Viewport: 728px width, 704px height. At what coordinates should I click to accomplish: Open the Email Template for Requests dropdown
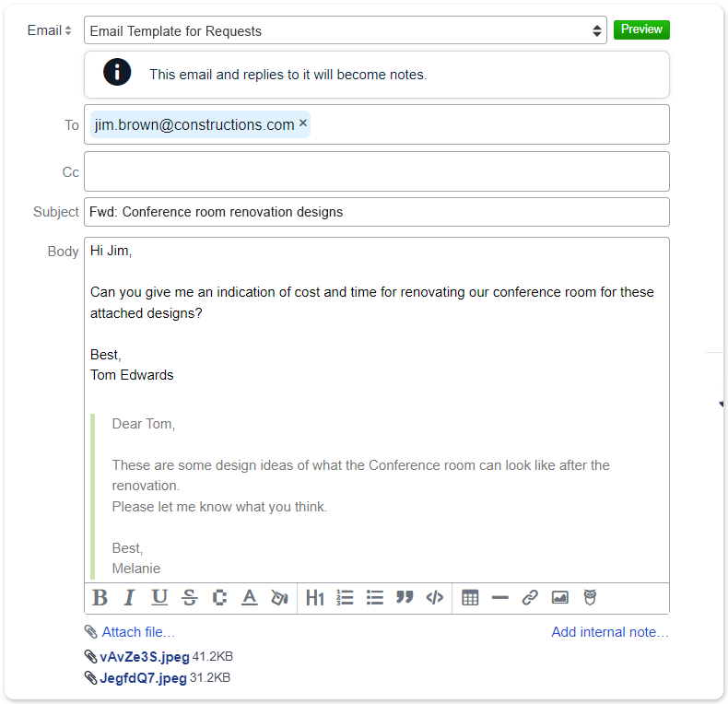(346, 30)
